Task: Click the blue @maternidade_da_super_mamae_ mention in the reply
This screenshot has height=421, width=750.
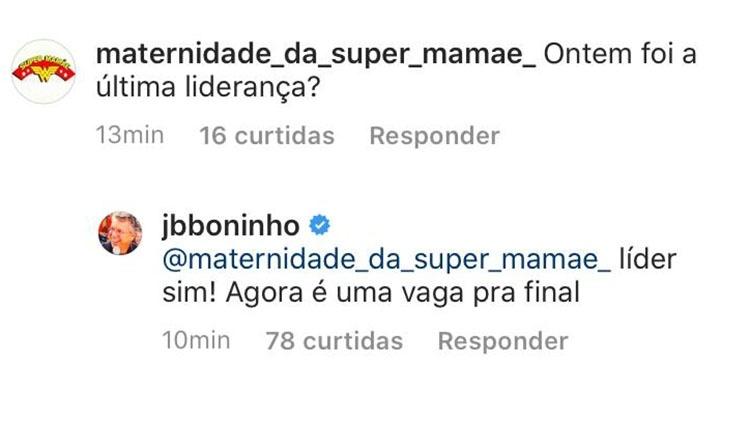Action: [x=386, y=261]
